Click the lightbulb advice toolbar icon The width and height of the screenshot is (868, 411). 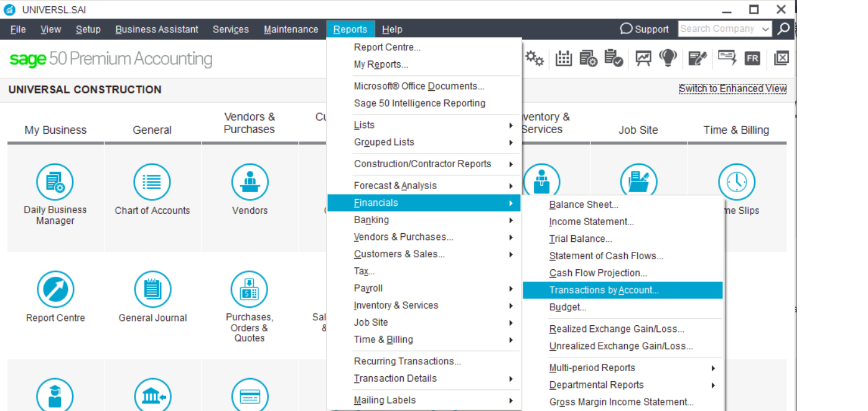coord(668,58)
